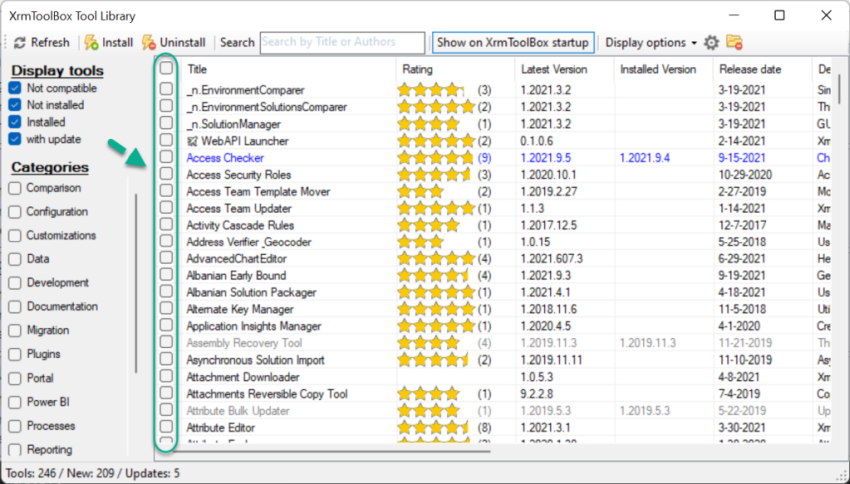Check the Power BI category

pyautogui.click(x=15, y=402)
